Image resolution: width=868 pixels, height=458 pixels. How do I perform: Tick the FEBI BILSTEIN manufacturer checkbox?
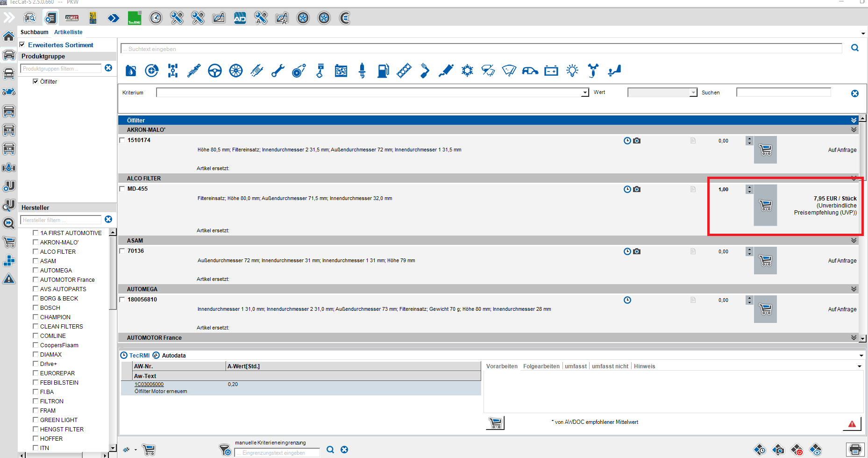click(x=36, y=382)
